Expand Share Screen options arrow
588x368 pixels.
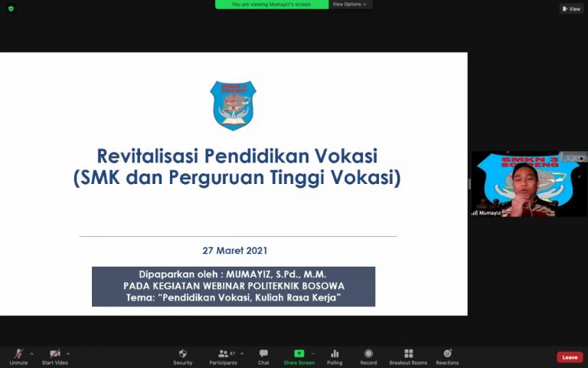point(312,353)
